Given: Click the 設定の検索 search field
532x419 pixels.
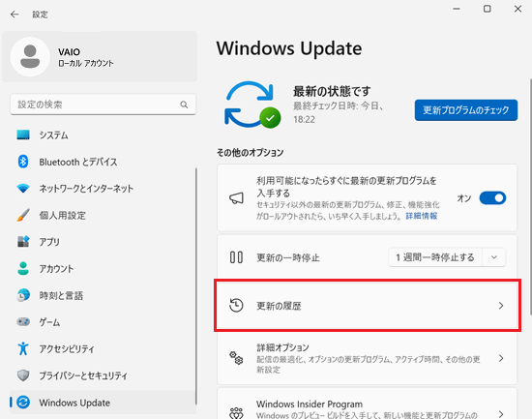Looking at the screenshot, I should click(x=103, y=105).
